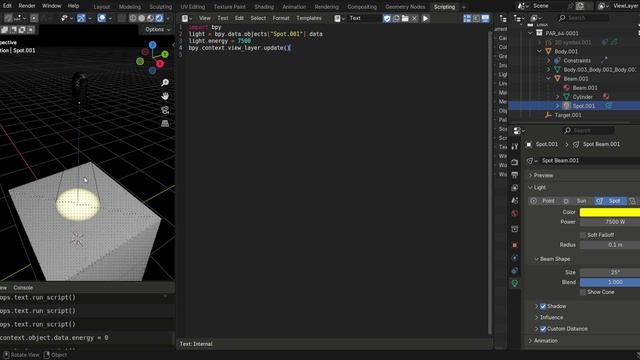This screenshot has width=640, height=360.
Task: Set light type to Spot
Action: point(610,201)
